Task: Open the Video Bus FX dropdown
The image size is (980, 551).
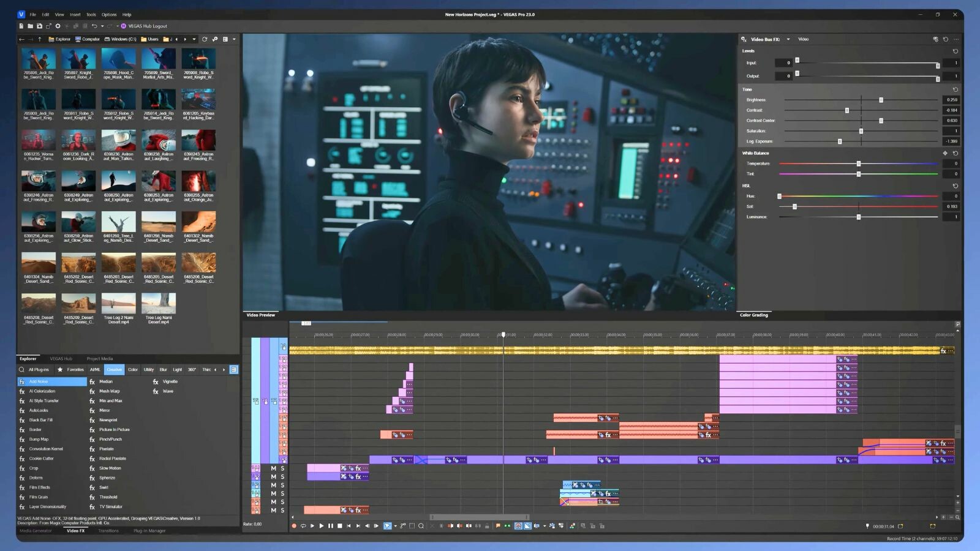Action: coord(788,39)
